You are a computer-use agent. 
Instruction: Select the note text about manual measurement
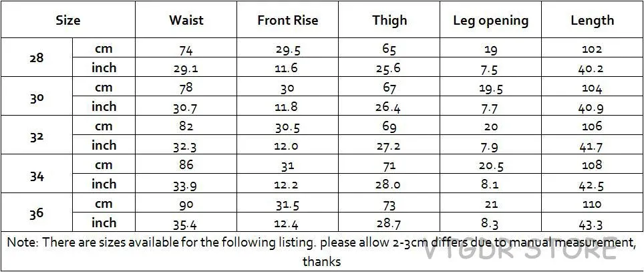click(321, 251)
